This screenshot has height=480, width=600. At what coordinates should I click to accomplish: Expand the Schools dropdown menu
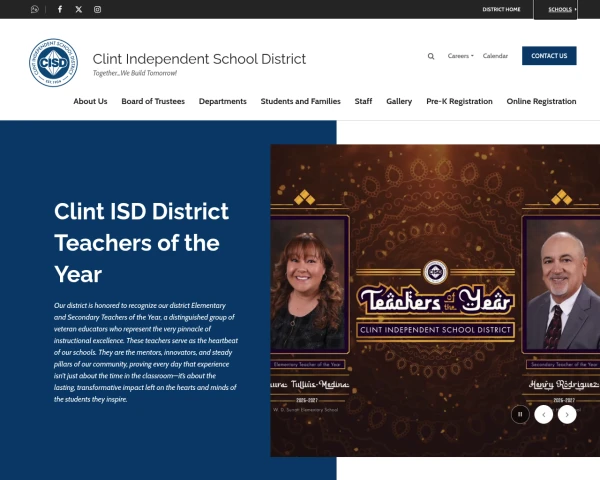562,9
